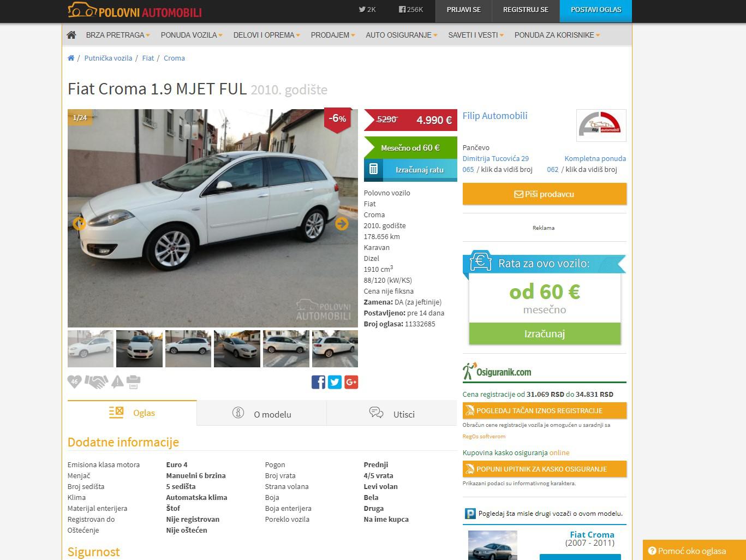Image resolution: width=746 pixels, height=560 pixels.
Task: Click the main white Fiat Croma photo
Action: tap(213, 218)
